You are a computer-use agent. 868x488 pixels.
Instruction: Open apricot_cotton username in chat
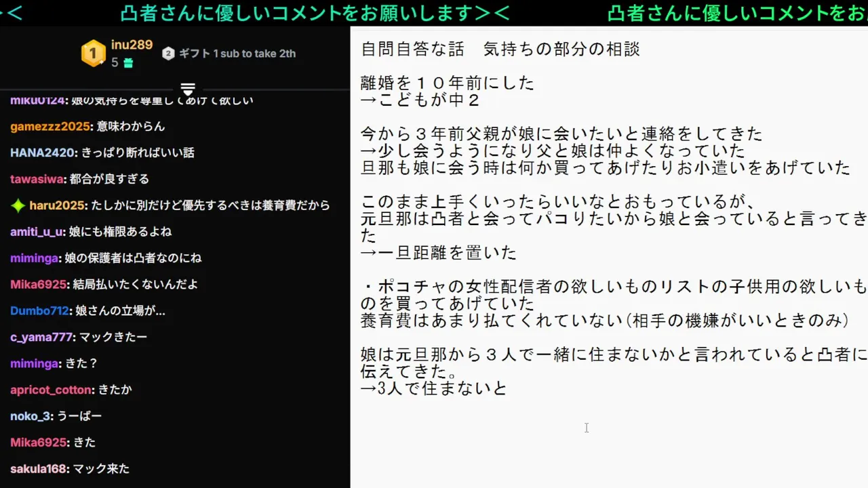tap(51, 390)
